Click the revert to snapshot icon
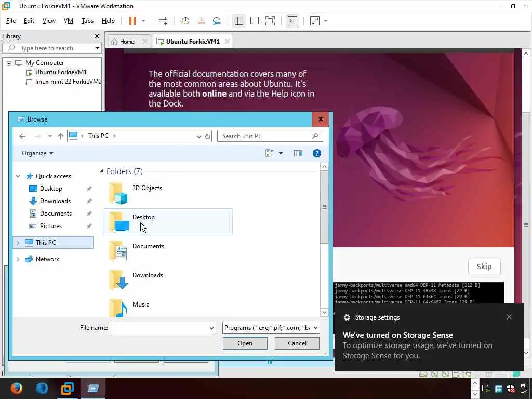532x399 pixels. (201, 21)
